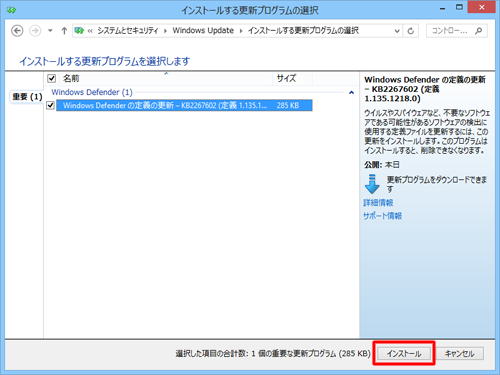The image size is (500, 375).
Task: Click the Forward navigation arrow
Action: point(35,31)
